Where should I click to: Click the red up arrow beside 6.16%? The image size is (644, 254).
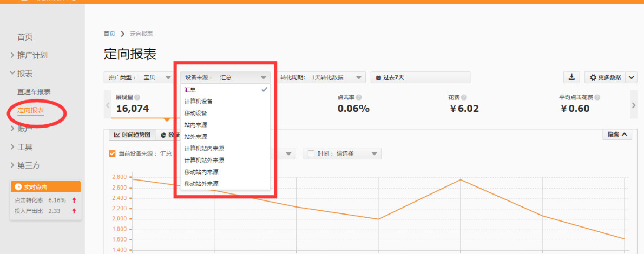click(x=74, y=200)
